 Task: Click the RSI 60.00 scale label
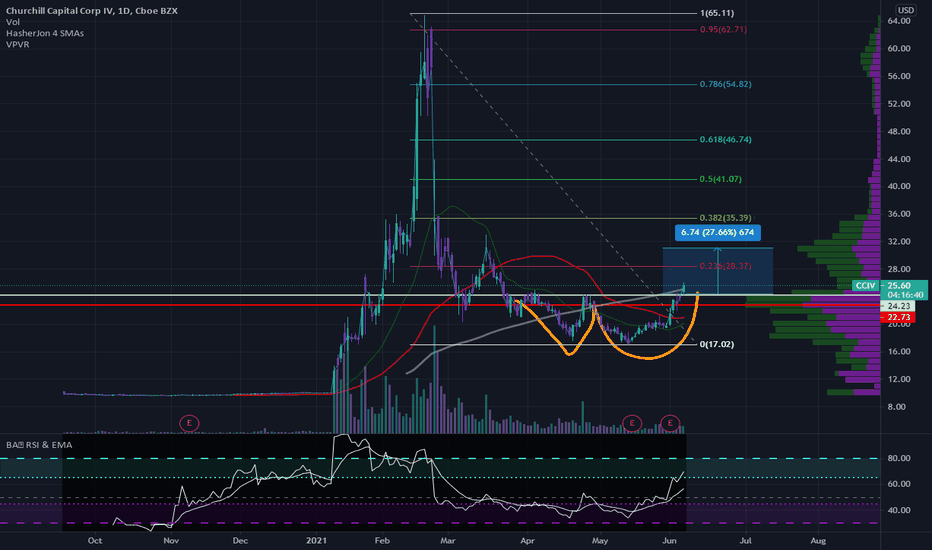[899, 484]
